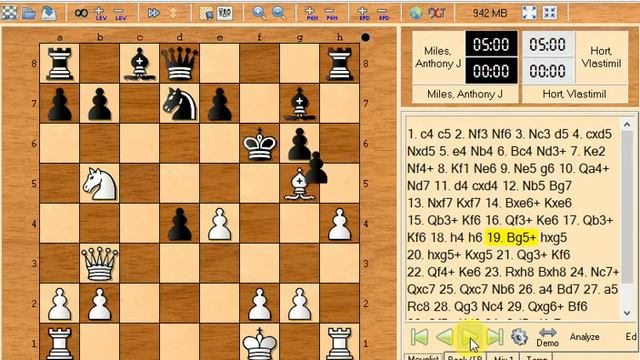Click the black pawn on d4

(180, 224)
